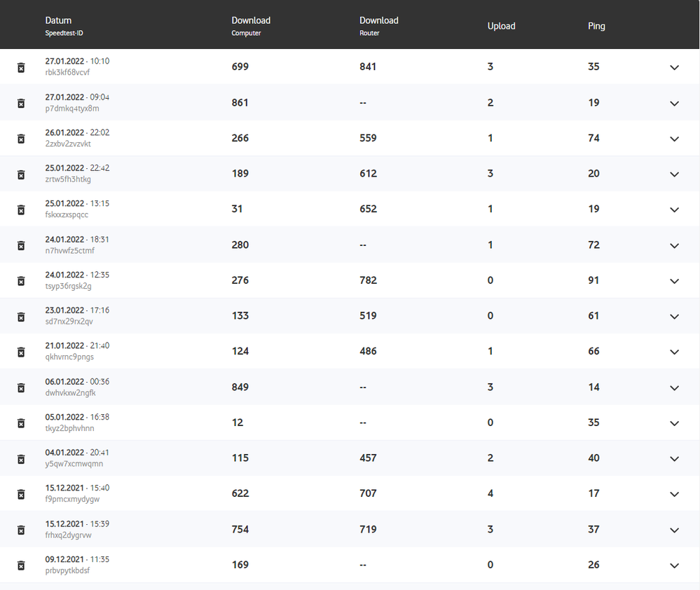Remove speedtest sd7nx29rx2qv from the list

pos(21,317)
